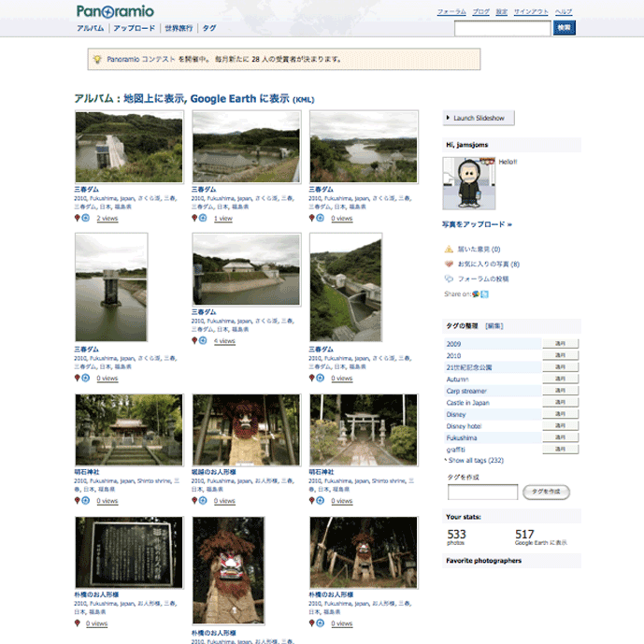644x644 pixels.
Task: Open the "4 views" link
Action: click(224, 341)
